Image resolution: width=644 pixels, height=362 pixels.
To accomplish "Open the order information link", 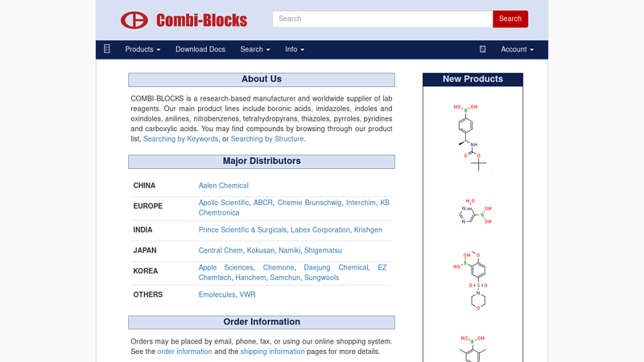I will click(185, 352).
